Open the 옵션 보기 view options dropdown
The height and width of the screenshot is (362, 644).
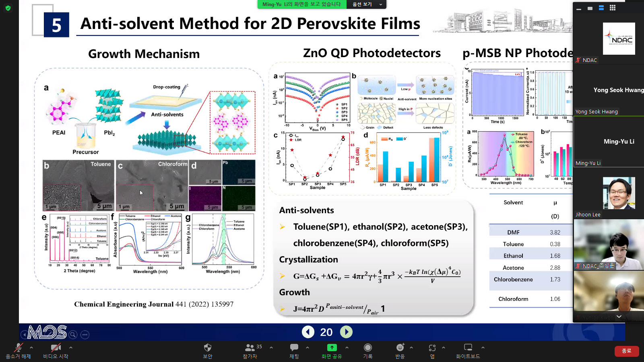pyautogui.click(x=367, y=4)
